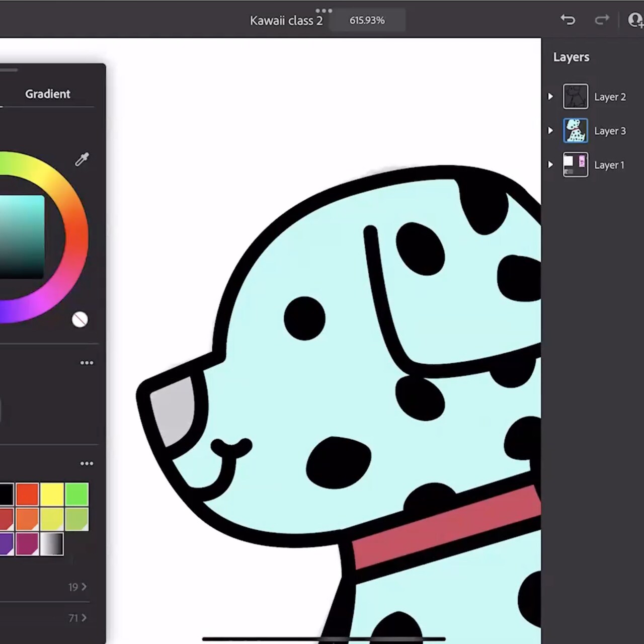Open the invite collaborator icon
The image size is (644, 644).
pos(636,20)
